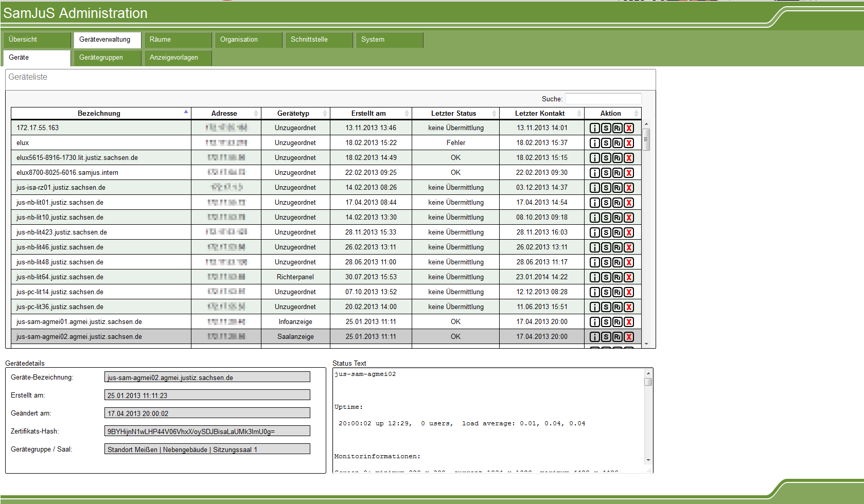Click the Ri icon for elux5615-8916-1730 device
This screenshot has width=864, height=504.
pyautogui.click(x=618, y=158)
